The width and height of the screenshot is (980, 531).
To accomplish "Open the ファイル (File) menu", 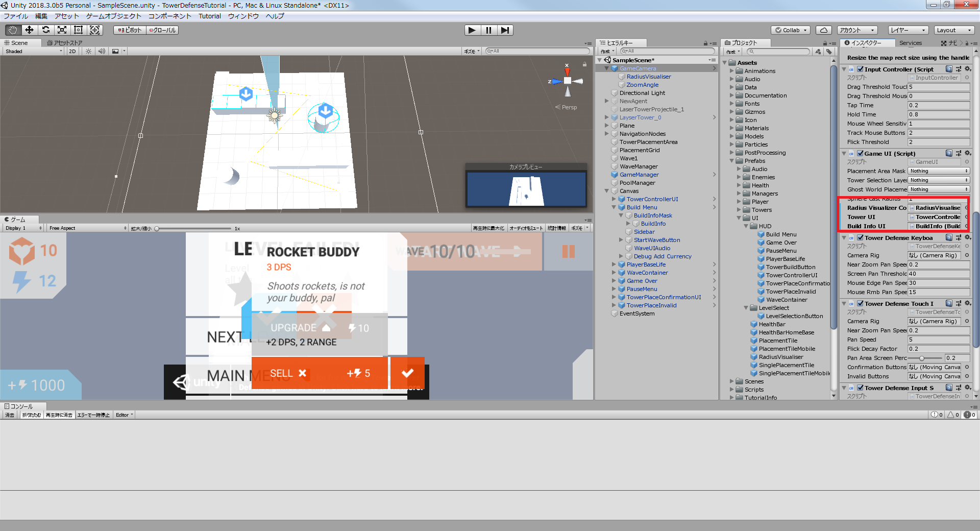I will (x=16, y=16).
